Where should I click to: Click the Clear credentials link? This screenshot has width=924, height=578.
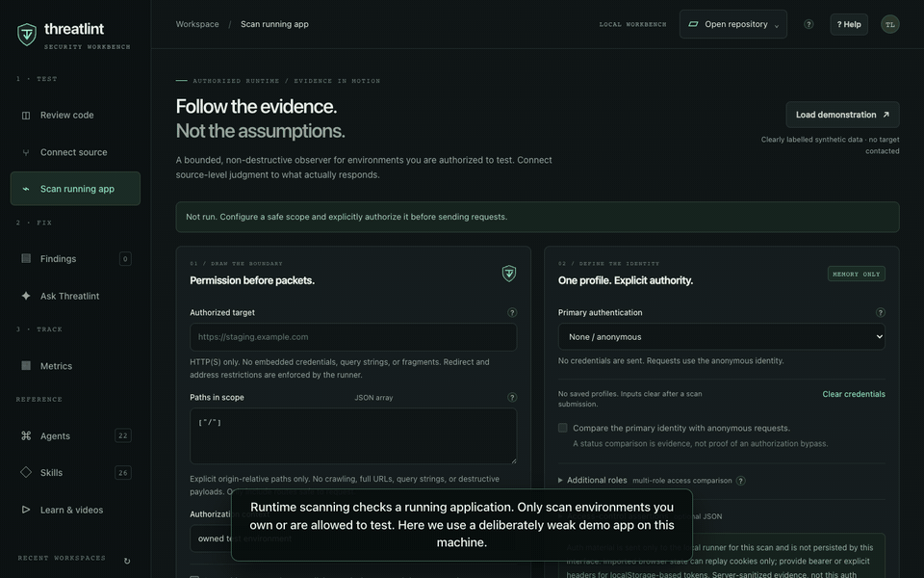pos(854,394)
